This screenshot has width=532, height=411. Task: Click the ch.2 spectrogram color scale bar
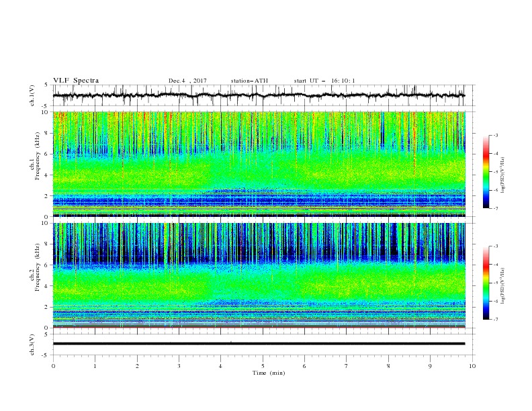pyautogui.click(x=486, y=283)
